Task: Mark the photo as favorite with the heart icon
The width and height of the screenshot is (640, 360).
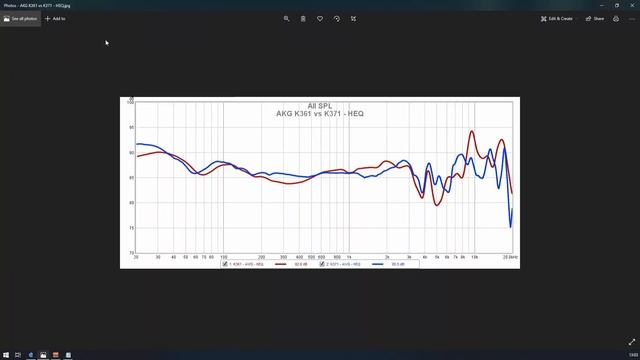Action: tap(320, 19)
